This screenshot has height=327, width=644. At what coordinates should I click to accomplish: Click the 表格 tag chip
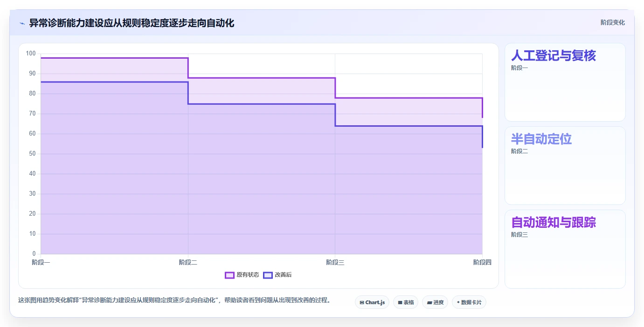[x=406, y=302]
